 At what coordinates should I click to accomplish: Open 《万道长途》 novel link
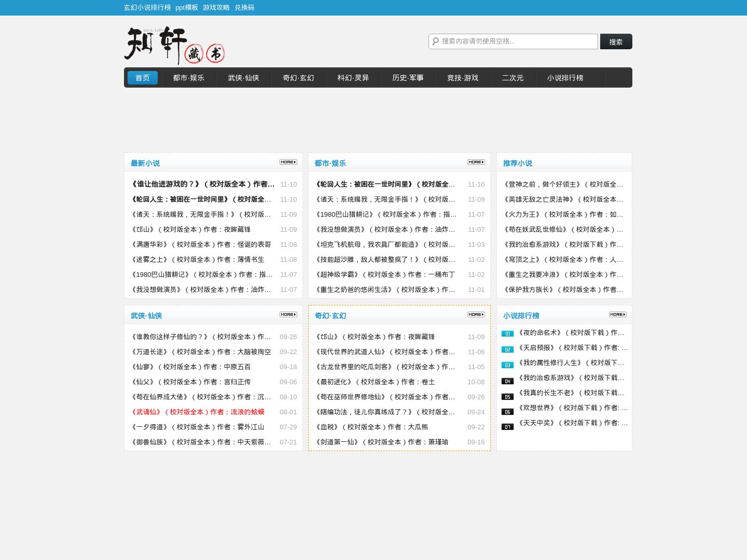201,352
